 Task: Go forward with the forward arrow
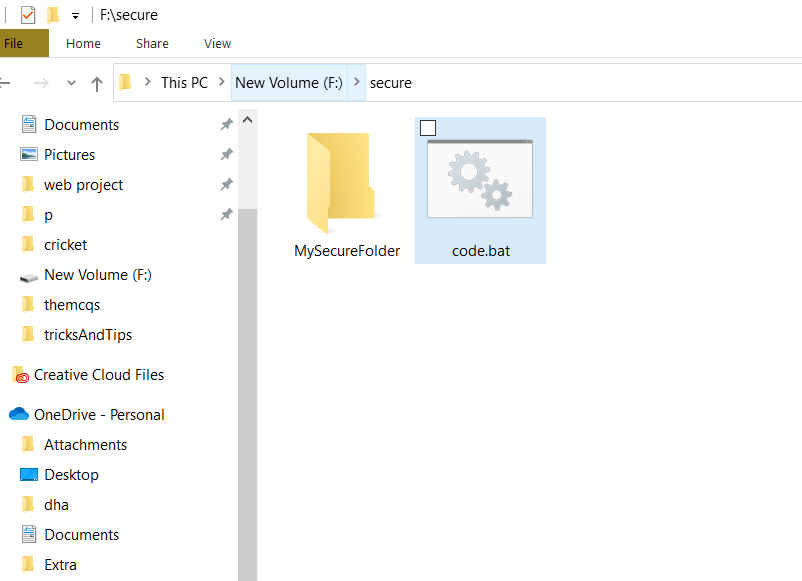41,83
